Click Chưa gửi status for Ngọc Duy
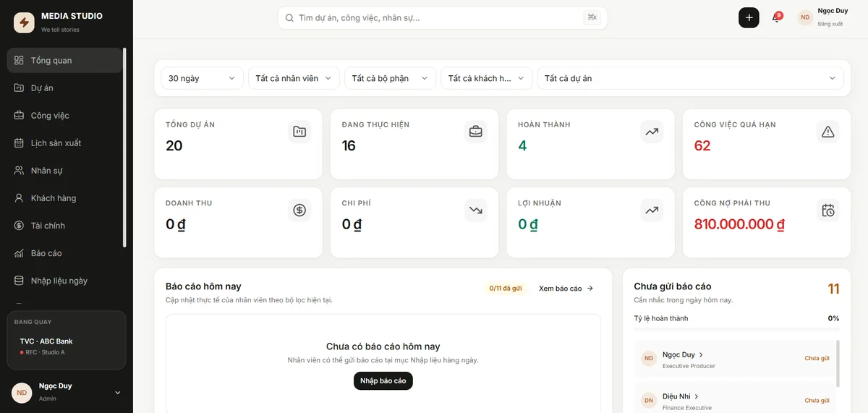 pyautogui.click(x=817, y=358)
